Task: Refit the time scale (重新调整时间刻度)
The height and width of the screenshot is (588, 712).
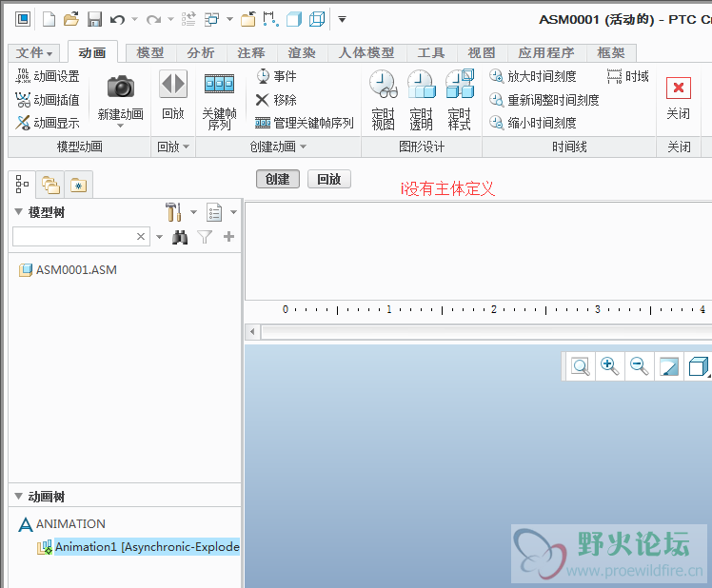Action: click(544, 100)
